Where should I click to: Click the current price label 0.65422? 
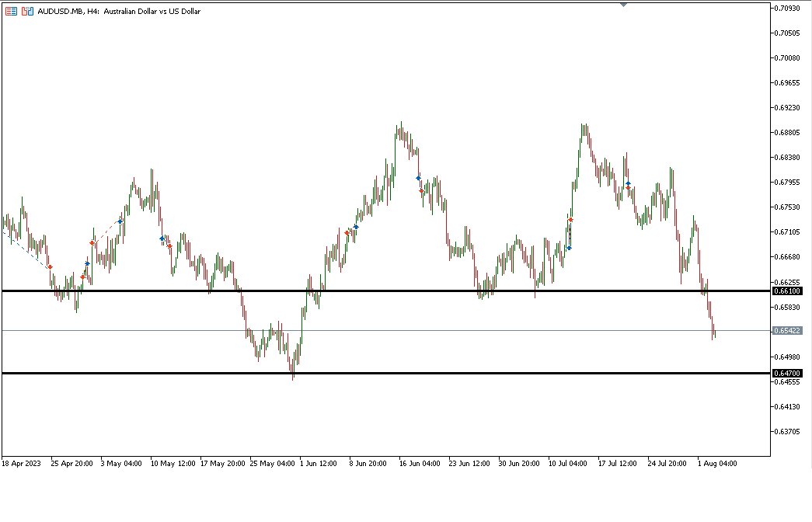787,330
